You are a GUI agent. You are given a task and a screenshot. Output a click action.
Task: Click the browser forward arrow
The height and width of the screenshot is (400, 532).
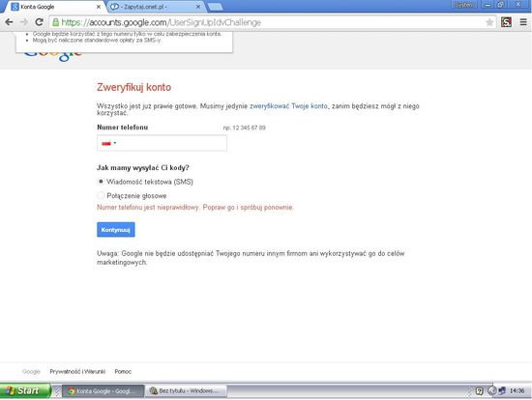click(x=24, y=22)
